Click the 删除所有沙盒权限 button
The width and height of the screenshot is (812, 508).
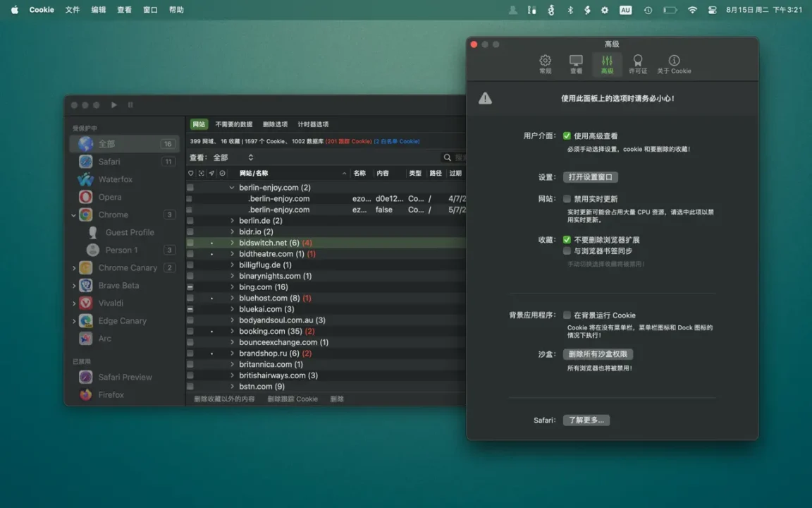click(x=598, y=354)
